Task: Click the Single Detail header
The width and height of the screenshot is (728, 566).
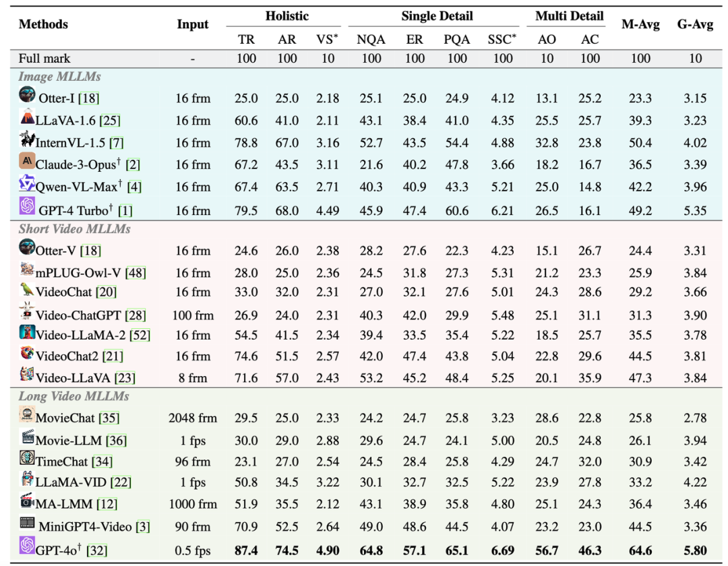Action: 437,16
